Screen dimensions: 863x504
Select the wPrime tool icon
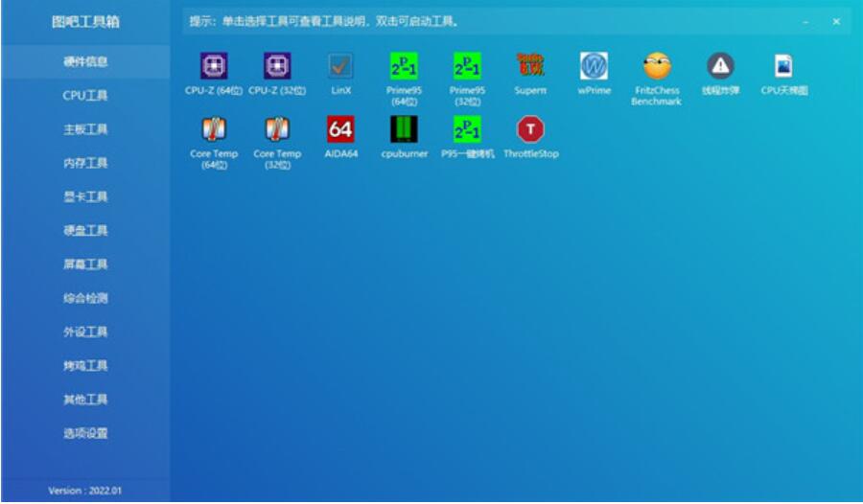594,66
